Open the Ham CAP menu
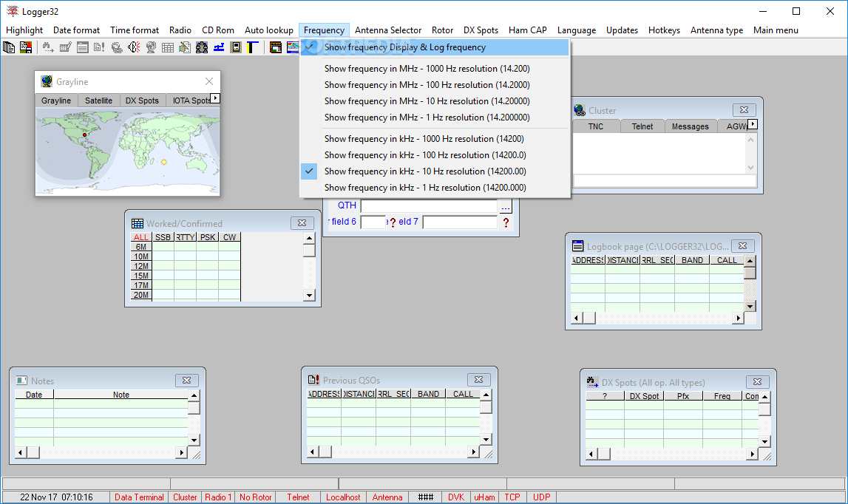848x504 pixels. pos(527,30)
